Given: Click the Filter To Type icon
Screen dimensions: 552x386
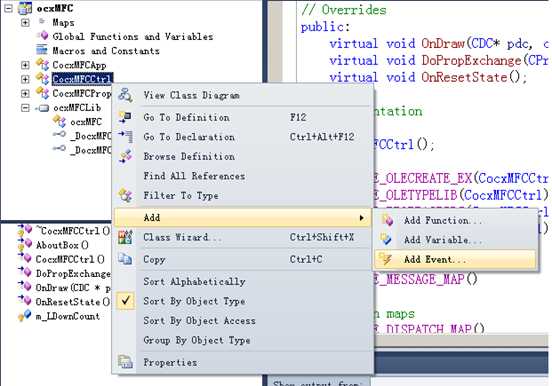Looking at the screenshot, I should click(125, 195).
